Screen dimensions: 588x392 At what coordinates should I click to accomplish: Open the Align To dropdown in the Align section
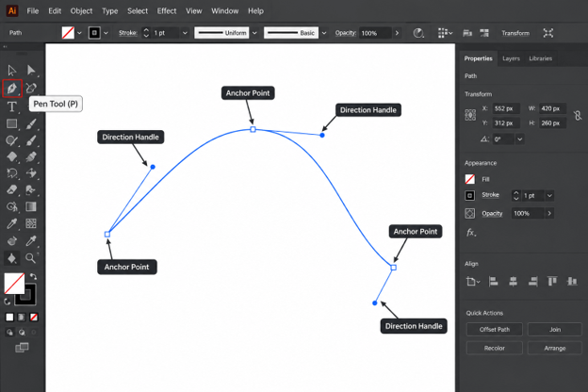[473, 282]
